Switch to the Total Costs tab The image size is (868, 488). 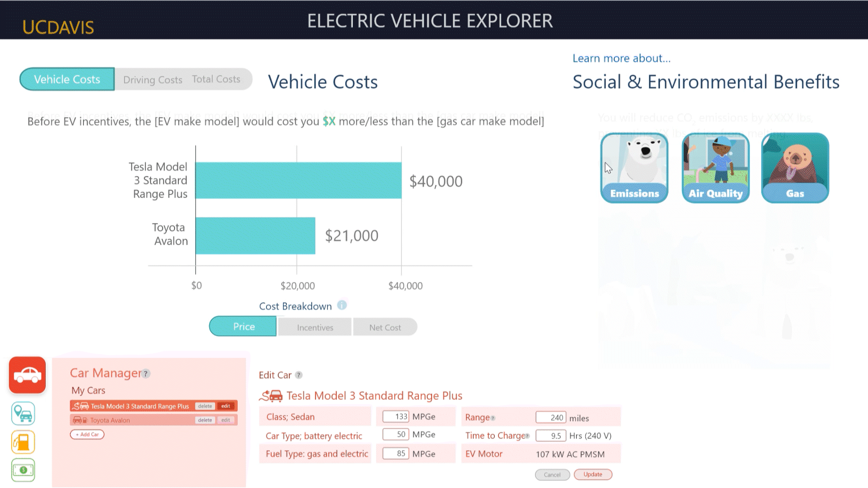[216, 79]
